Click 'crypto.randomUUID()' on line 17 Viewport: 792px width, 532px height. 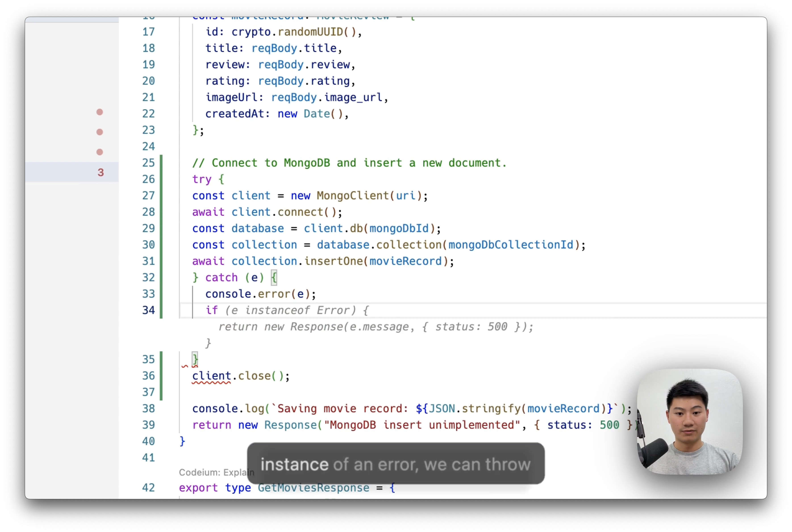pyautogui.click(x=294, y=32)
